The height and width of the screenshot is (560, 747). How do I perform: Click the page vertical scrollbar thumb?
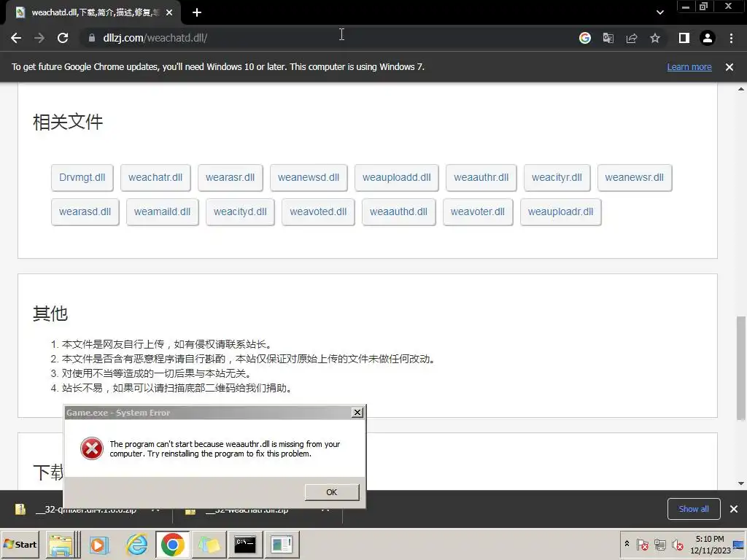click(741, 367)
